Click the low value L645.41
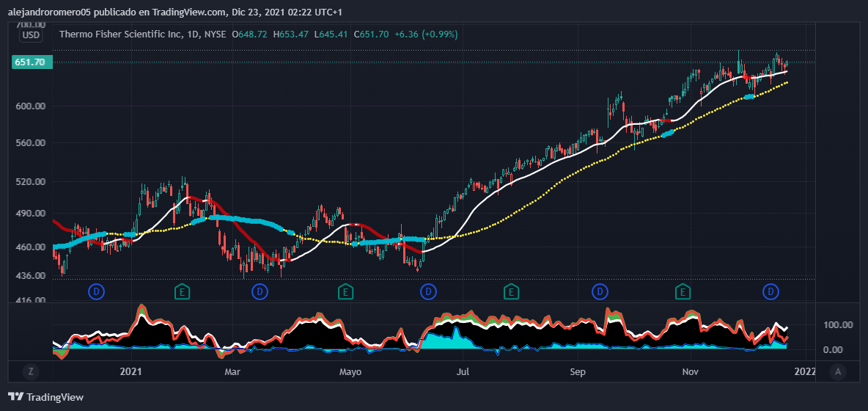Viewport: 868px width, 411px height. [331, 34]
